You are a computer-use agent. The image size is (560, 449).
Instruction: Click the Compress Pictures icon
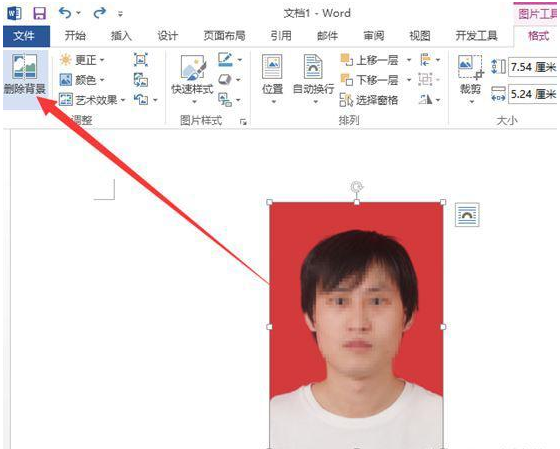(x=141, y=60)
